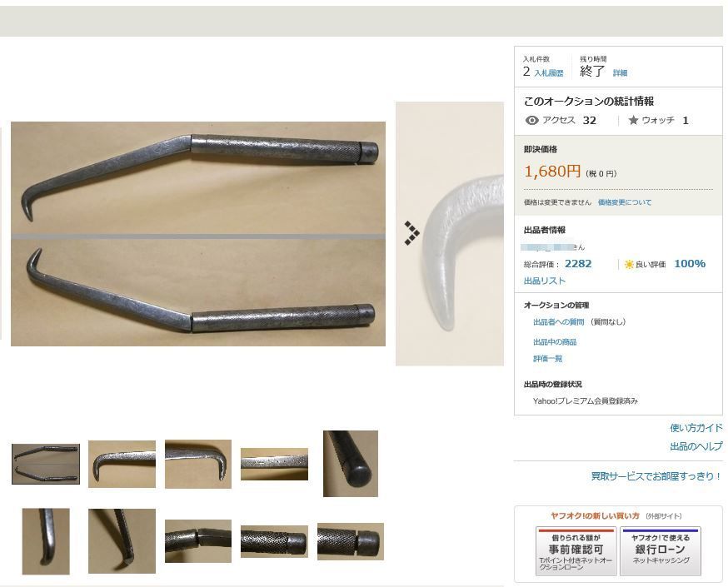Open 価格変更について link
Image resolution: width=728 pixels, height=587 pixels.
click(x=625, y=202)
